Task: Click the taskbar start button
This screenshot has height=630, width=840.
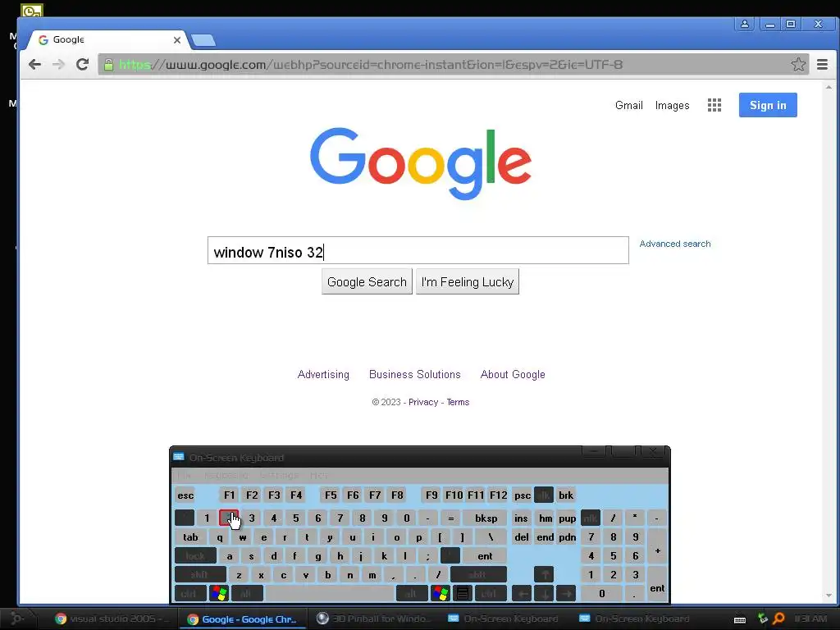Action: [17, 619]
